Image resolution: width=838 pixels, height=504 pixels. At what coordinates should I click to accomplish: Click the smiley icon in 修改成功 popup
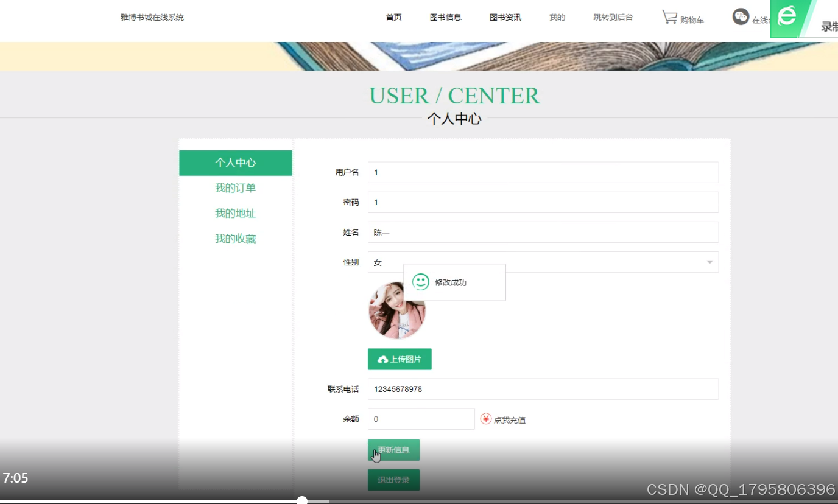[420, 282]
